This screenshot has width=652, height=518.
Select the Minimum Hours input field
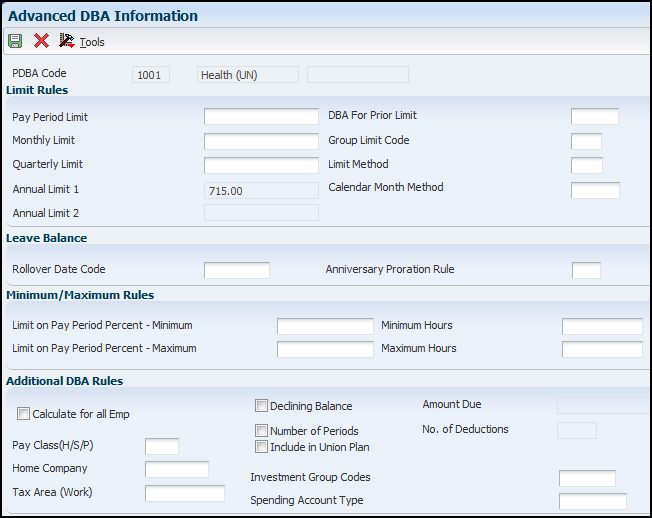tap(602, 326)
